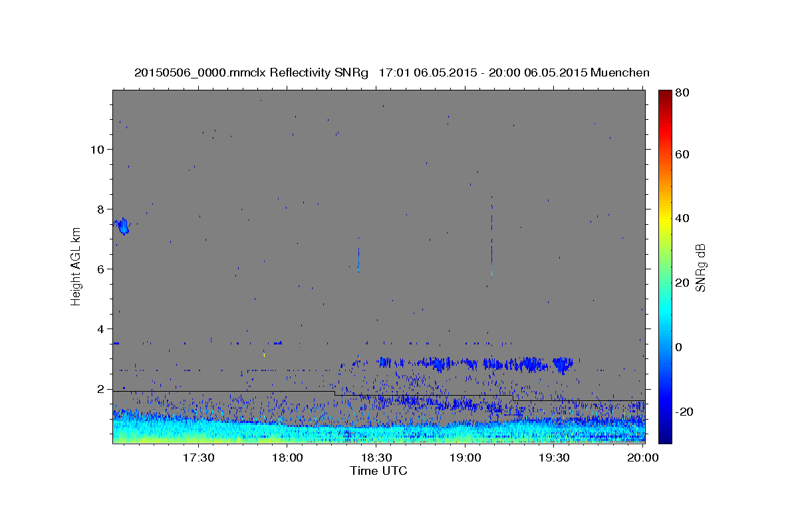Click the 18:00 time tick label
Screen dimensions: 798x532
coord(288,458)
